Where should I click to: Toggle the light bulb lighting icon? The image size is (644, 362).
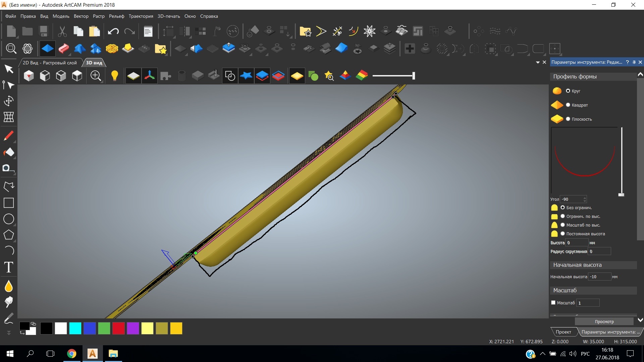(x=114, y=76)
